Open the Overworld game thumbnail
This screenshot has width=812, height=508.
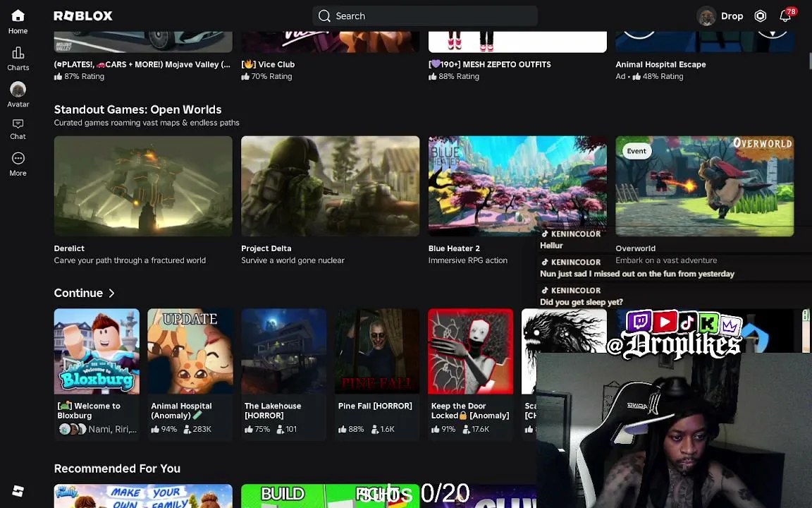704,186
